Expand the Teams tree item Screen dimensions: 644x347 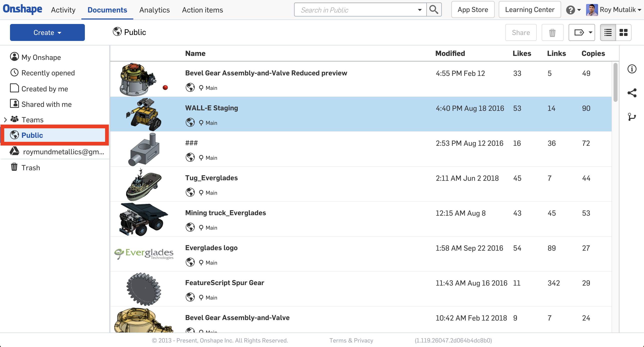pos(5,120)
